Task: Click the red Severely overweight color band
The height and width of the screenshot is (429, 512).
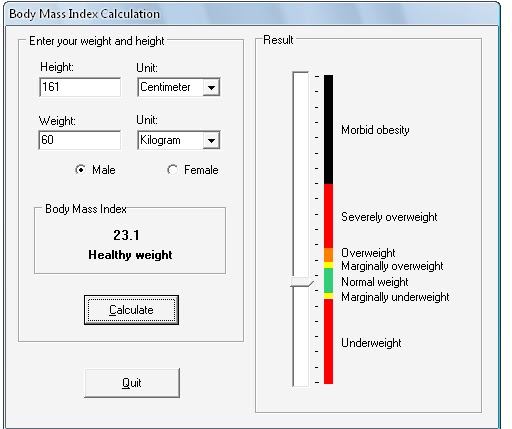Action: tap(328, 216)
